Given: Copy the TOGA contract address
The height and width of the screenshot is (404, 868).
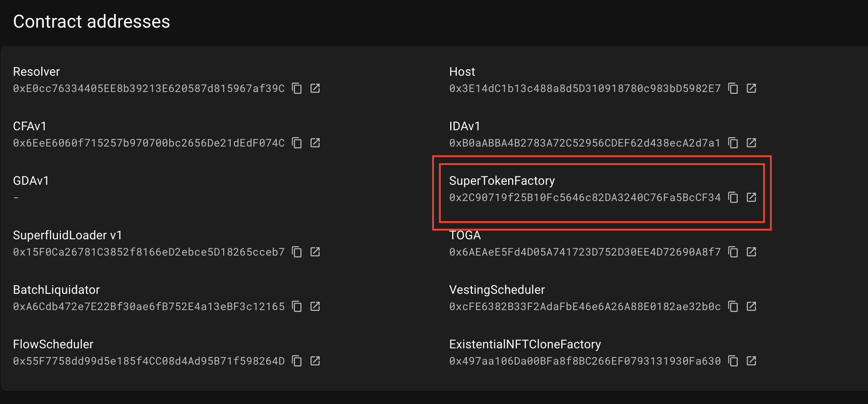Looking at the screenshot, I should click(734, 252).
